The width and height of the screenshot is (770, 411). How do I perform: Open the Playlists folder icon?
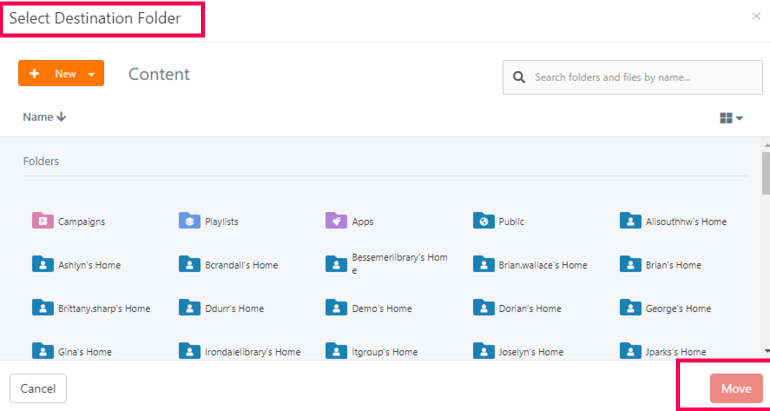(x=189, y=220)
